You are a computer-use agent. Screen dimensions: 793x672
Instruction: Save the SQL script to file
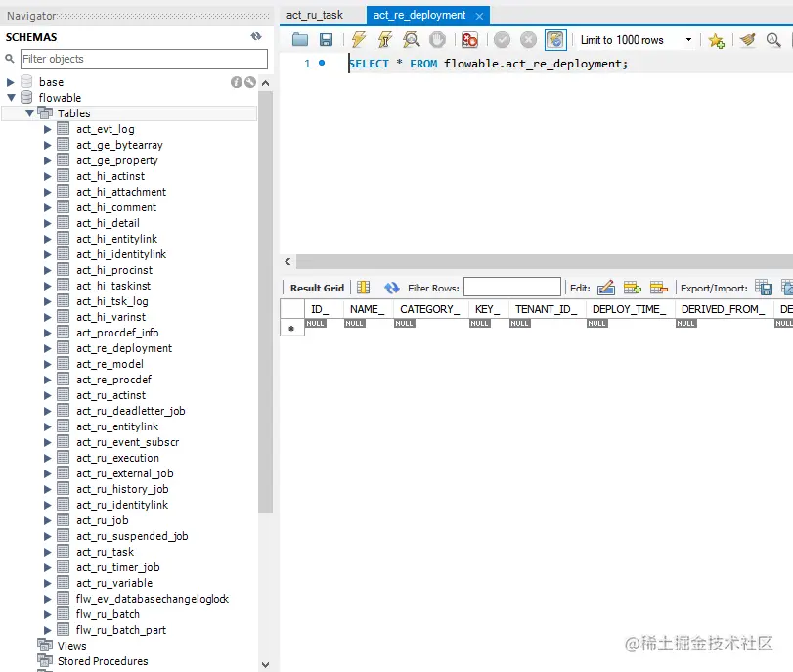pos(327,39)
